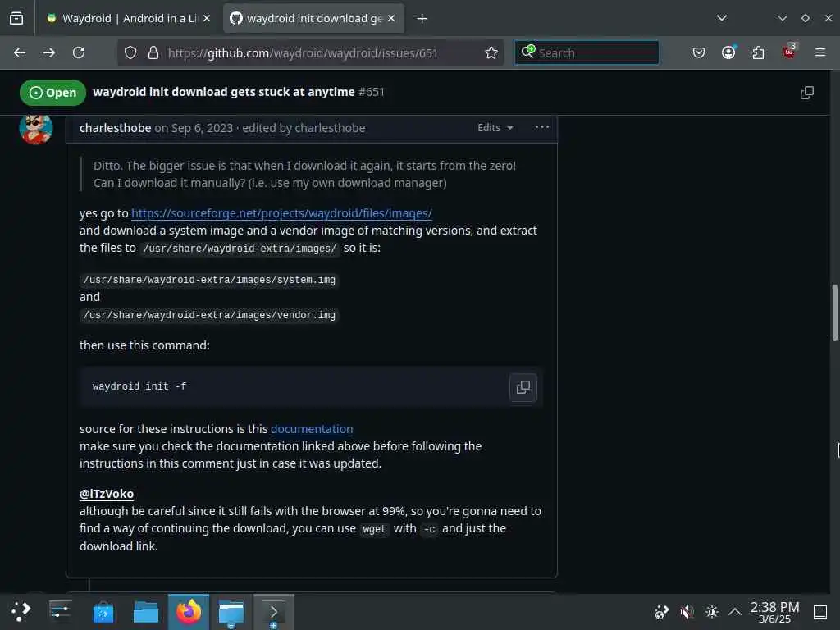Click the /usr/share/waydroid-extra/images/system.img path
This screenshot has height=630, width=840.
[x=209, y=280]
